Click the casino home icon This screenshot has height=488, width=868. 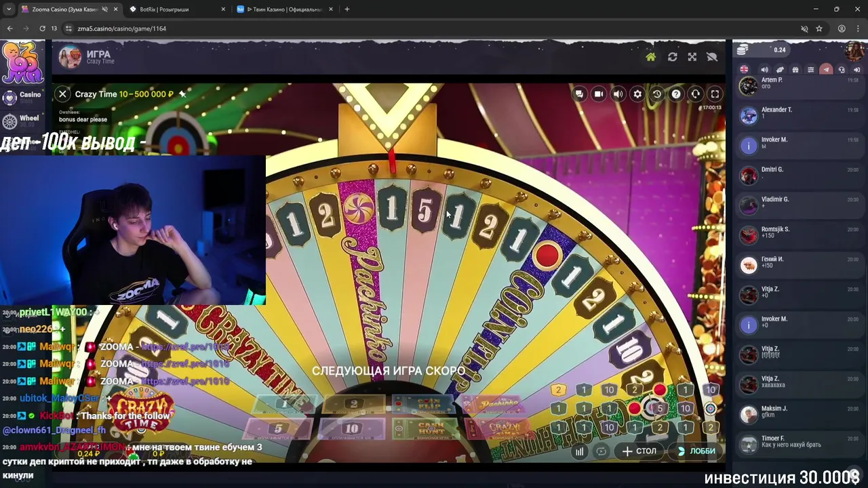(651, 57)
